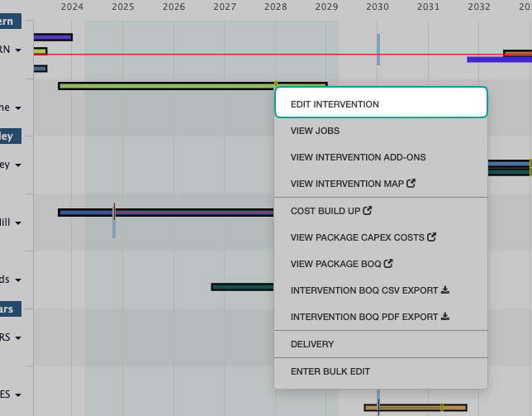
Task: Click external link icon next to Cost Build Up
Action: 368,211
